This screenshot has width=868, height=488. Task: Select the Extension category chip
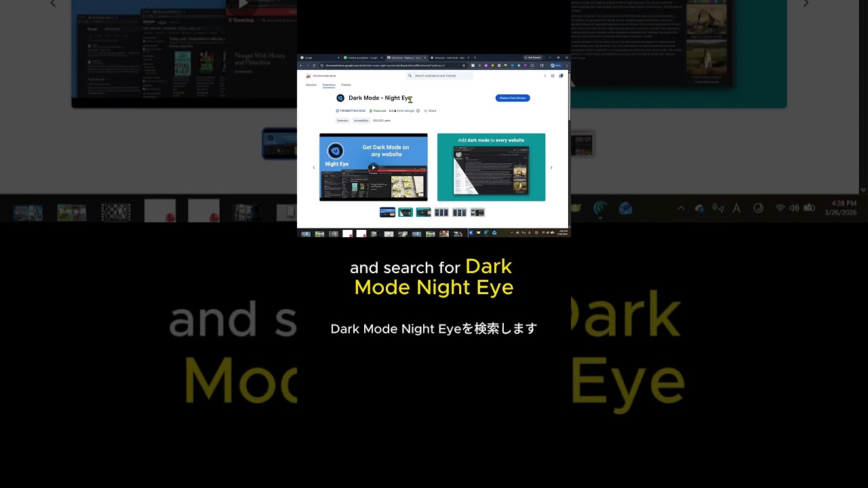[342, 121]
